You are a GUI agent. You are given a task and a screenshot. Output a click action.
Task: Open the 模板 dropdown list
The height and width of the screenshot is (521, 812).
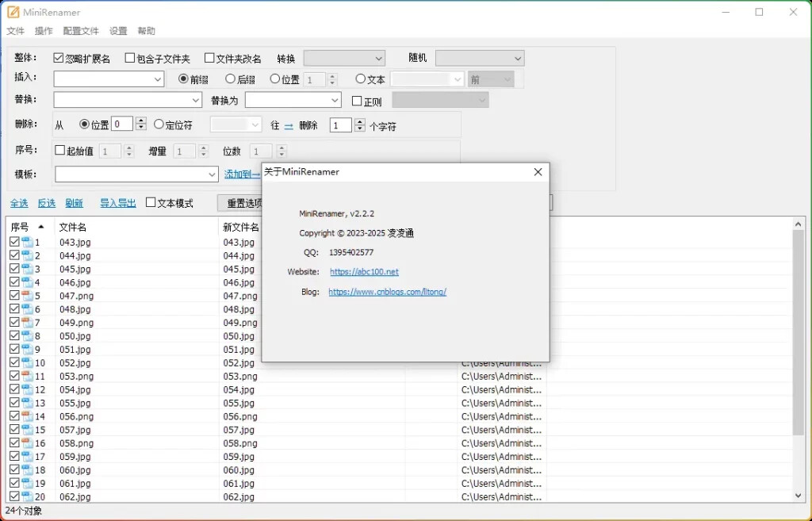pyautogui.click(x=211, y=174)
